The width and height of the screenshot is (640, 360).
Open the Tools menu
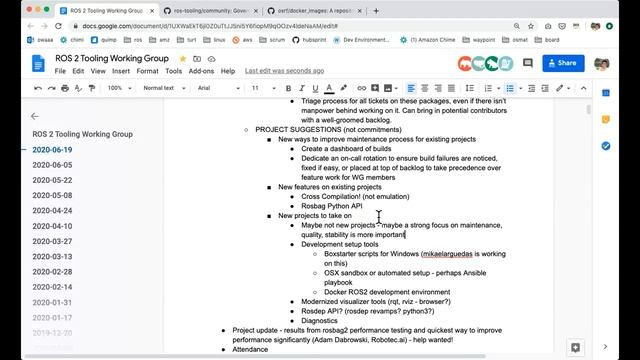coord(173,71)
